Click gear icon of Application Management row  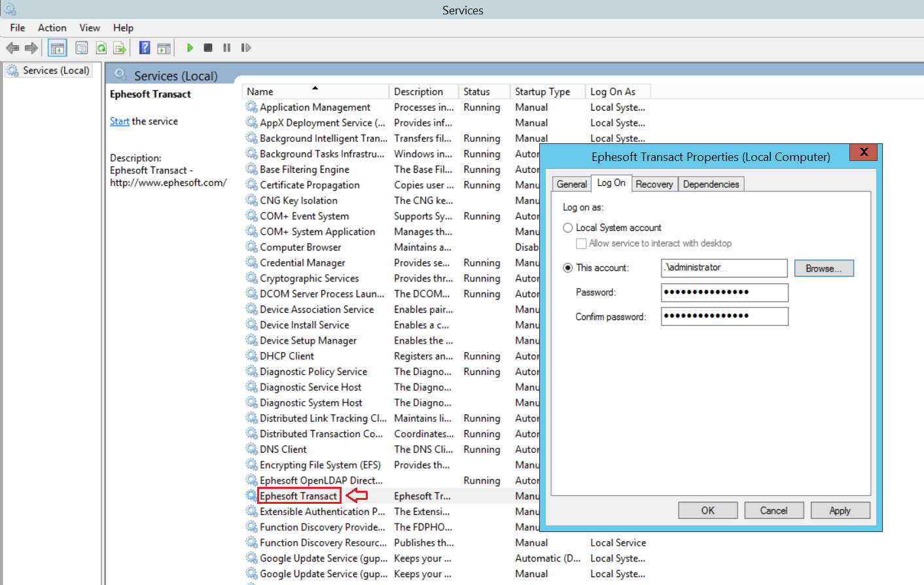point(251,107)
